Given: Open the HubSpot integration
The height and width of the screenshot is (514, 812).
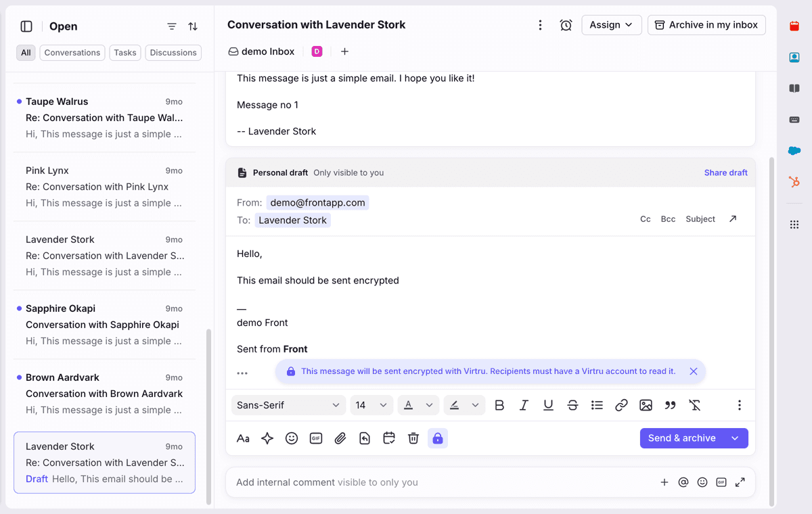Looking at the screenshot, I should click(x=794, y=182).
